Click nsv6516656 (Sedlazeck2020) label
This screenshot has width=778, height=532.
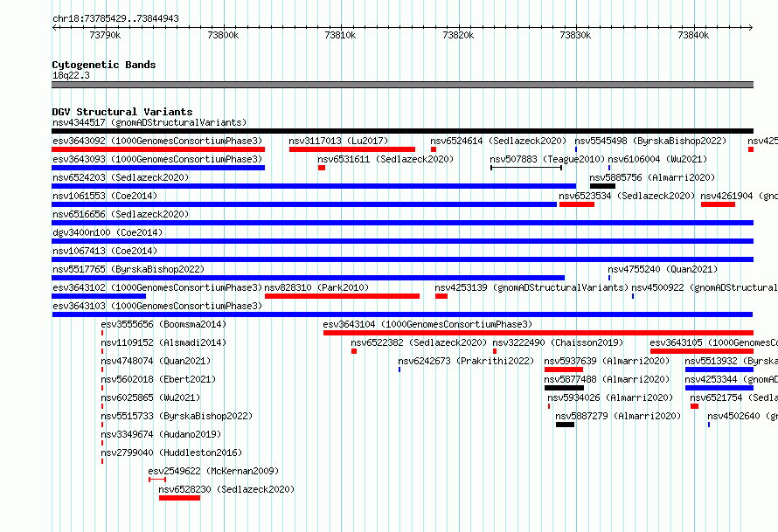pos(121,214)
